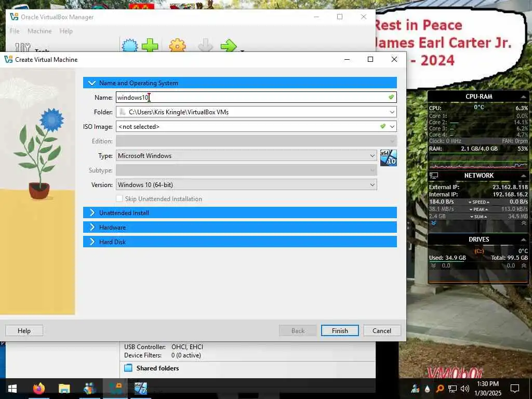Open the File menu in VirtualBox Manager
This screenshot has width=532, height=399.
pos(15,31)
